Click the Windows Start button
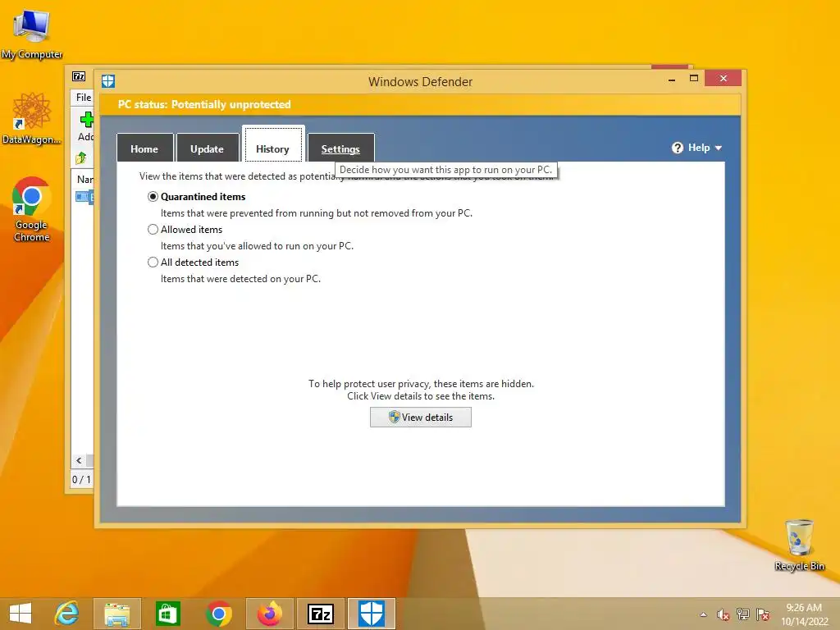This screenshot has width=840, height=630. (21, 614)
